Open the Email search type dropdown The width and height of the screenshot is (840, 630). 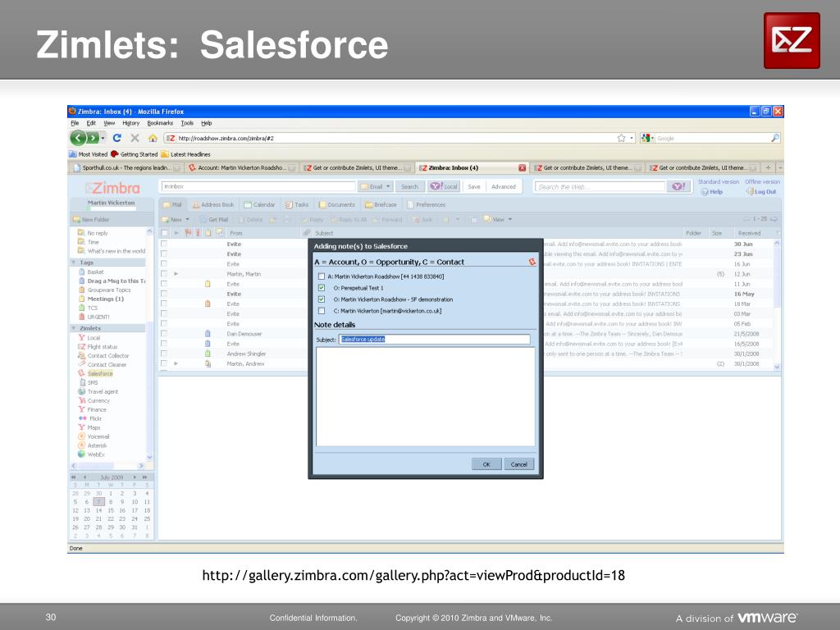[388, 186]
